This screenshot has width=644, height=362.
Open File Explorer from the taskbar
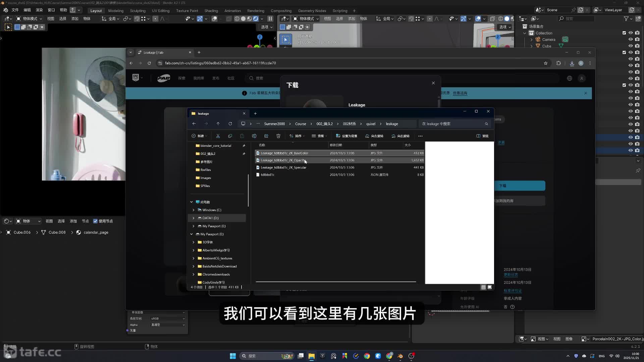[x=312, y=356]
